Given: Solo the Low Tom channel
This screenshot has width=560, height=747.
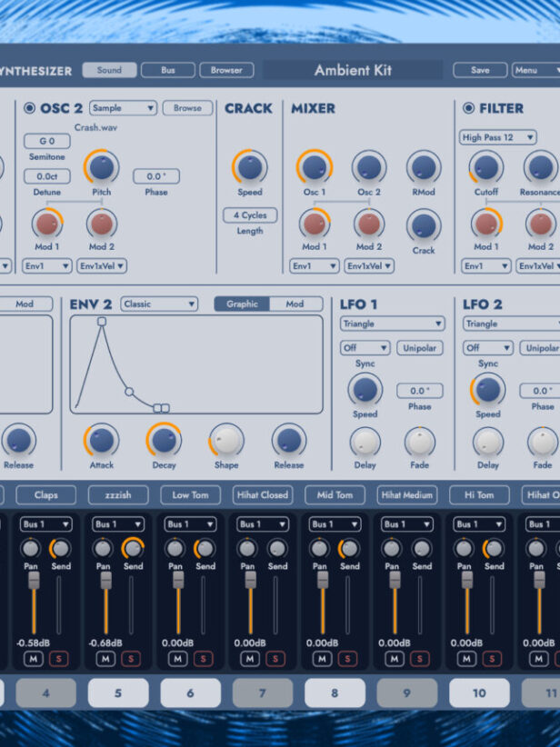Looking at the screenshot, I should click(203, 659).
